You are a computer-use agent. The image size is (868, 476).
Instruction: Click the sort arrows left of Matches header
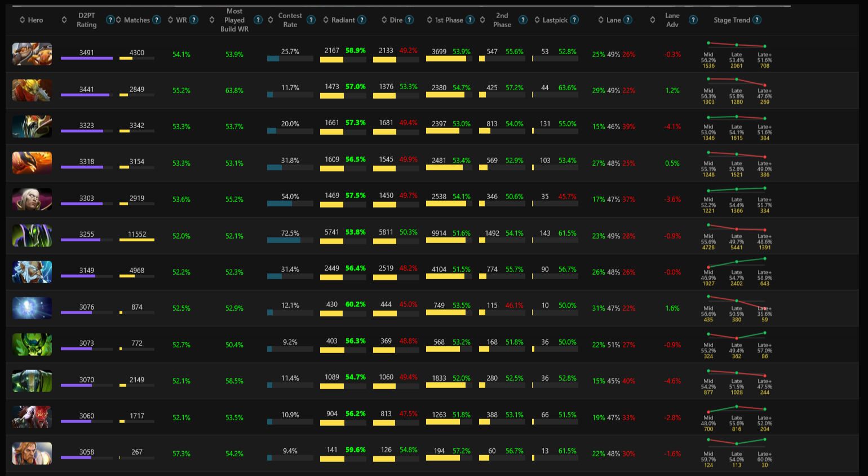(x=118, y=20)
